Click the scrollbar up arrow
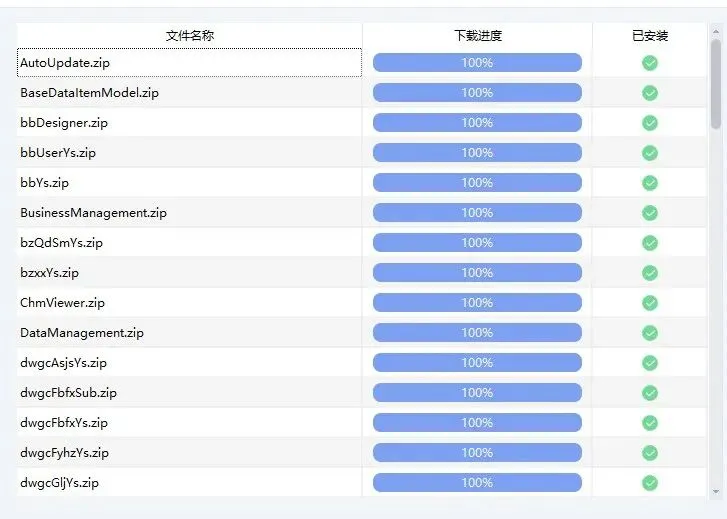727x519 pixels. click(716, 31)
